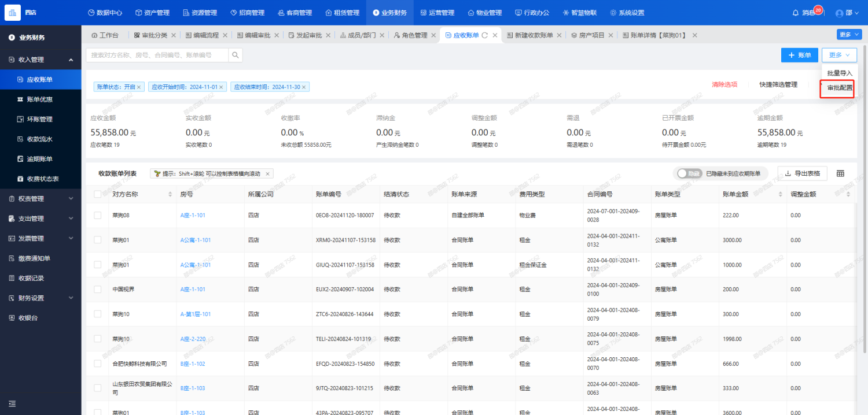Close the 角色管理 tab
The width and height of the screenshot is (868, 415).
(433, 35)
